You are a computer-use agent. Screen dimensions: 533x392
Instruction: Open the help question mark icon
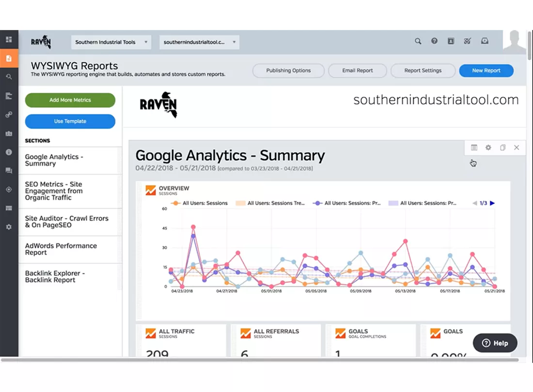pos(434,41)
